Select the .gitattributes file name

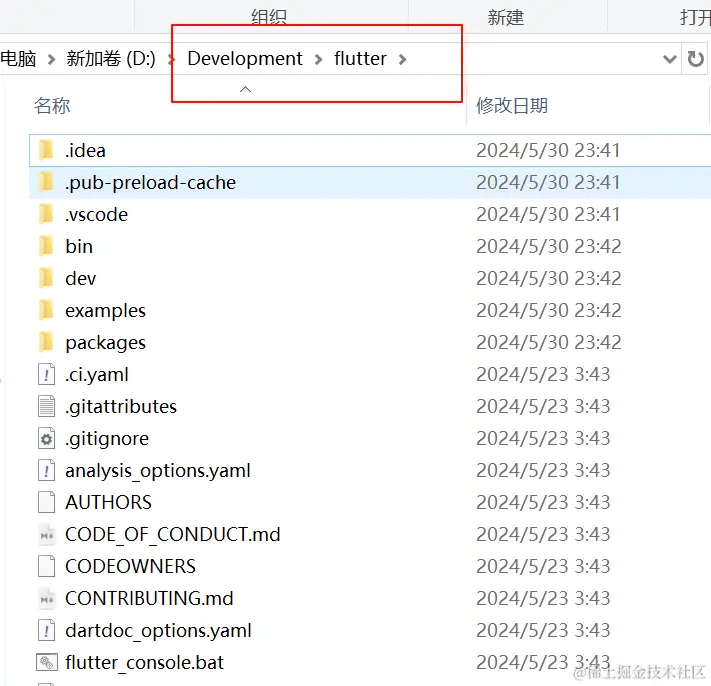pyautogui.click(x=121, y=407)
